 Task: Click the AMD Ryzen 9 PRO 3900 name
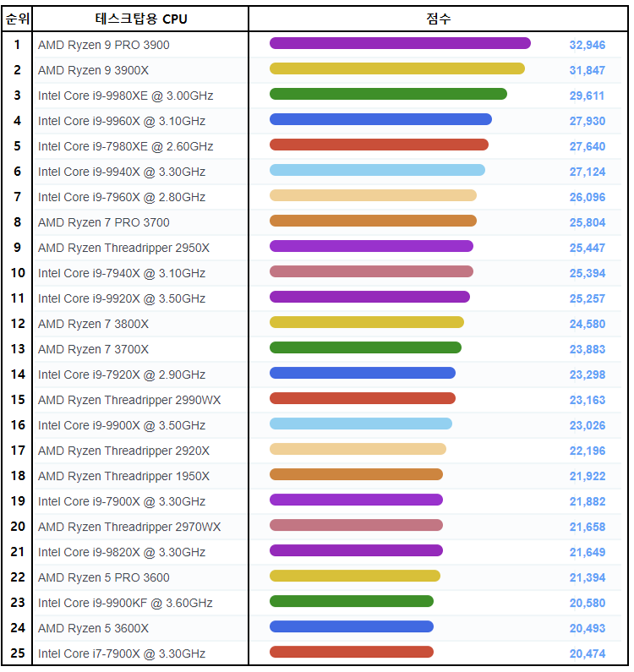103,45
